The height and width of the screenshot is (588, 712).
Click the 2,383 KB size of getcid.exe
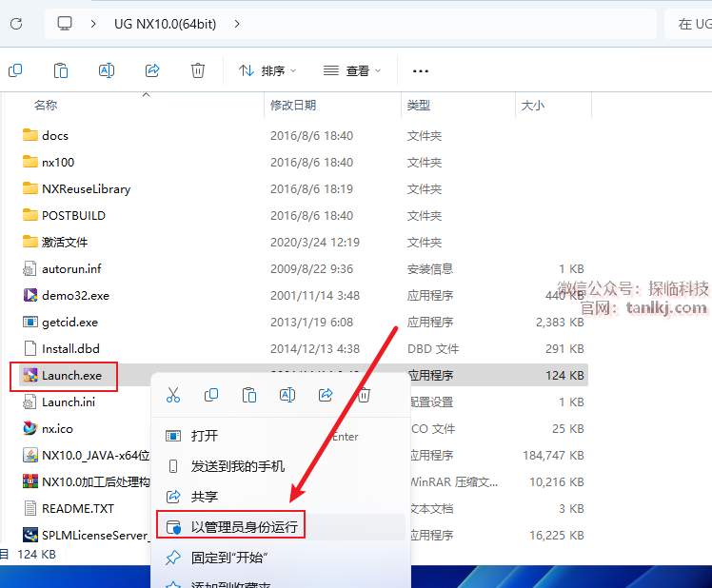(x=560, y=322)
